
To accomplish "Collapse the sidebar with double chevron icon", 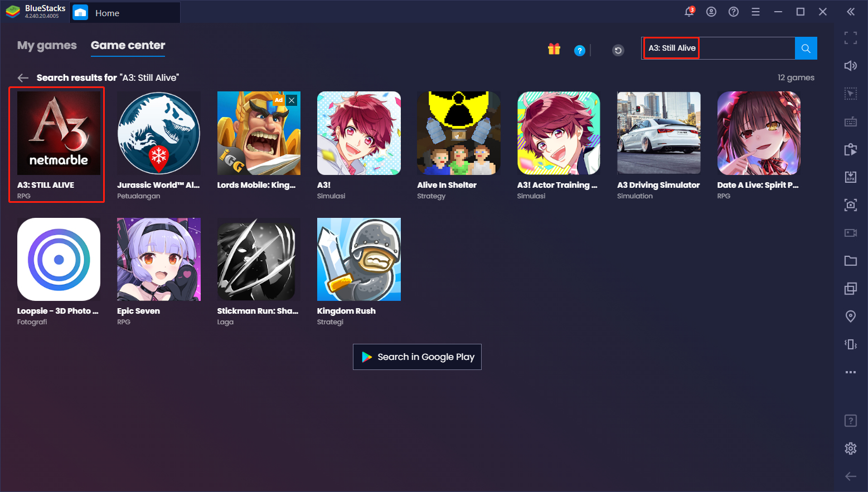I will (x=851, y=12).
